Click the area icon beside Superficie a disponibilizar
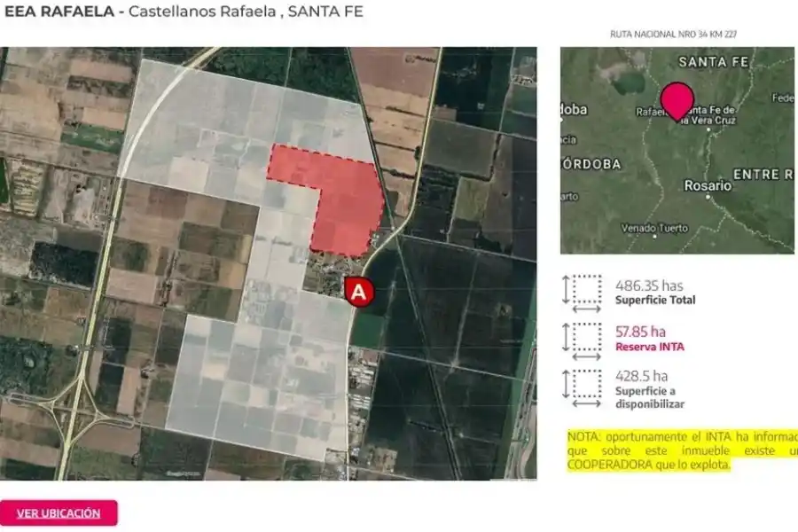The width and height of the screenshot is (798, 532). click(582, 386)
